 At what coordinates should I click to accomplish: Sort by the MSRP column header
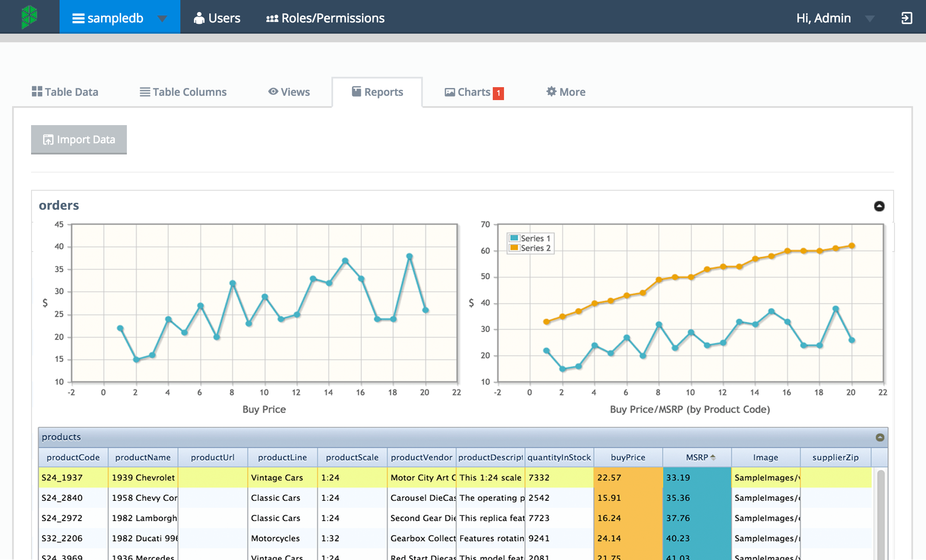697,457
